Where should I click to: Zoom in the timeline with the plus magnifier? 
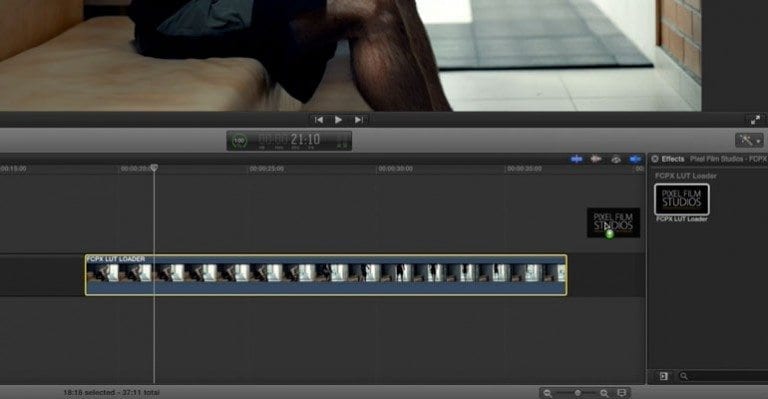[x=604, y=393]
